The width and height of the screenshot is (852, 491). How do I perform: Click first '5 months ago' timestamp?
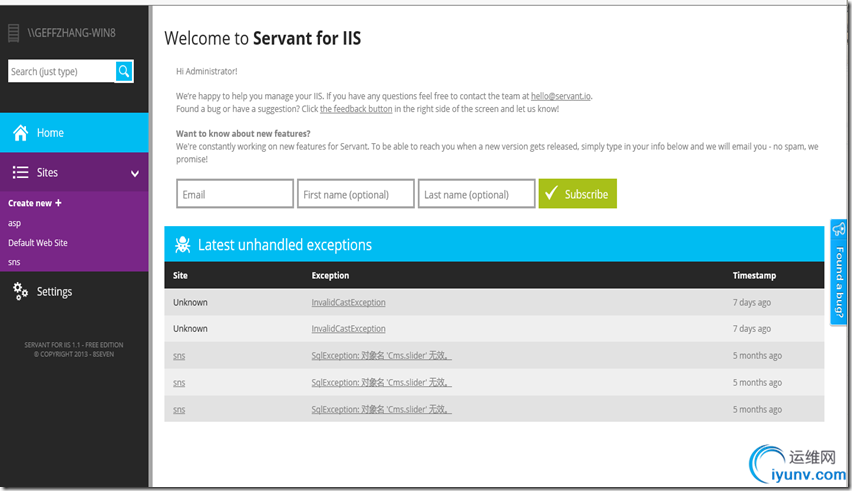tap(757, 355)
